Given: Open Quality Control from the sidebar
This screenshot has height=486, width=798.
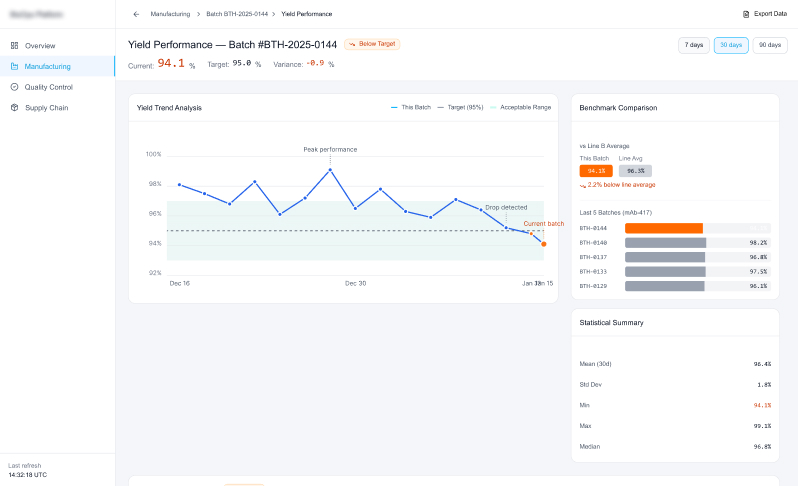Looking at the screenshot, I should pyautogui.click(x=48, y=87).
